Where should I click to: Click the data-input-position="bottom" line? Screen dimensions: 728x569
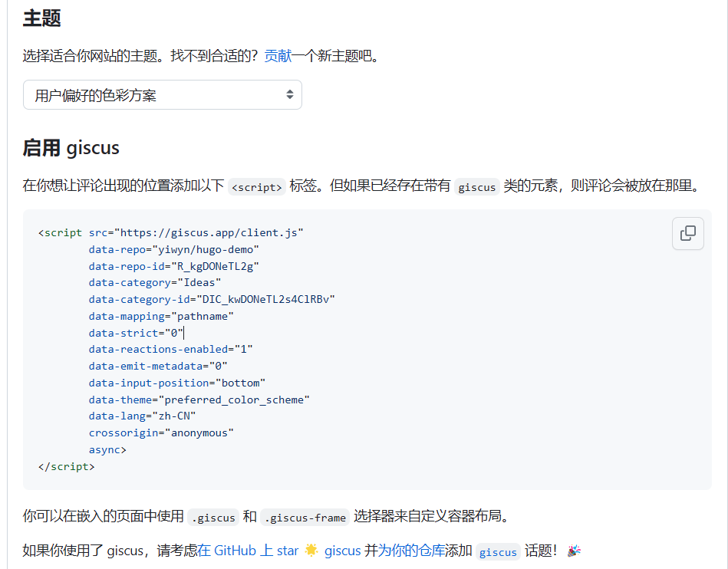[177, 383]
